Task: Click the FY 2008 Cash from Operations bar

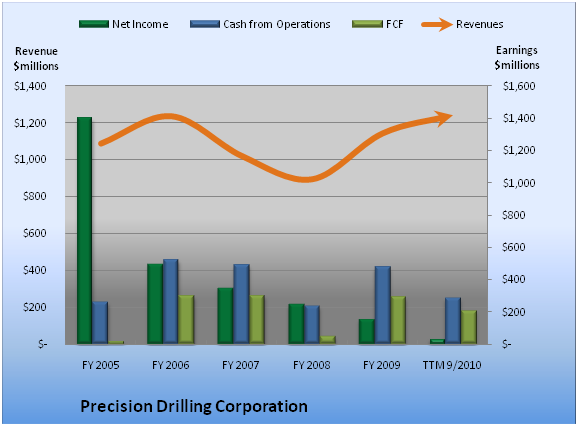Action: coord(312,324)
